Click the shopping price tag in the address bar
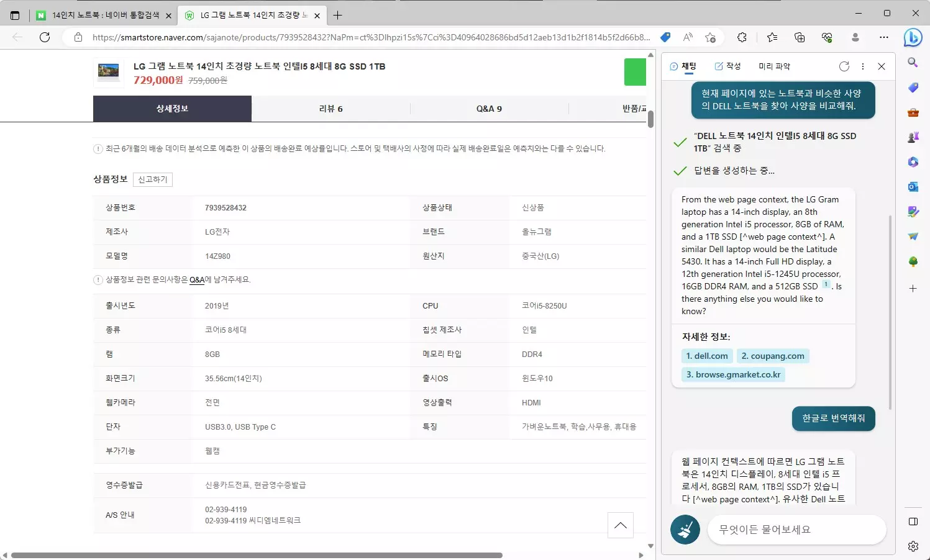930x560 pixels. coord(665,37)
